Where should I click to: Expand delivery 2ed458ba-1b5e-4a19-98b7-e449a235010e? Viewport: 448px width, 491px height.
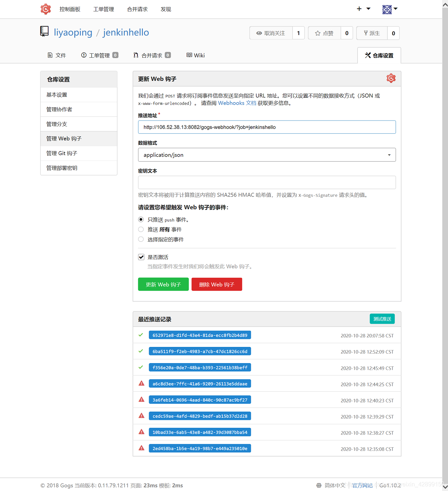pyautogui.click(x=200, y=448)
